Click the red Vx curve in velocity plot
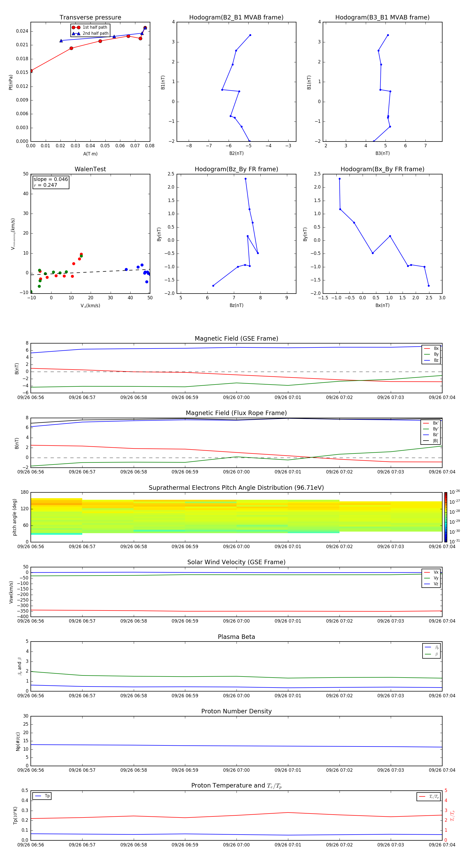The image size is (473, 868). click(236, 611)
